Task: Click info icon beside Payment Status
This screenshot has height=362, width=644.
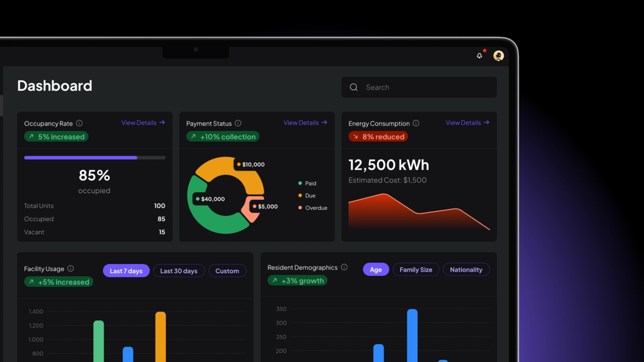Action: (238, 123)
